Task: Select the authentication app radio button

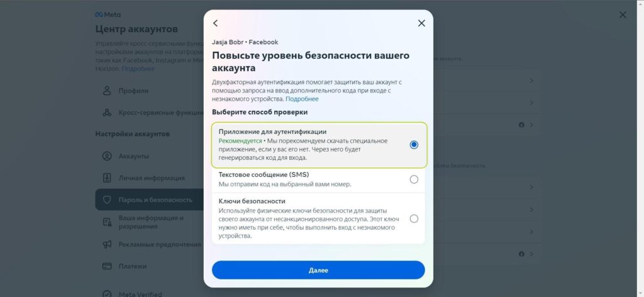Action: 414,145
